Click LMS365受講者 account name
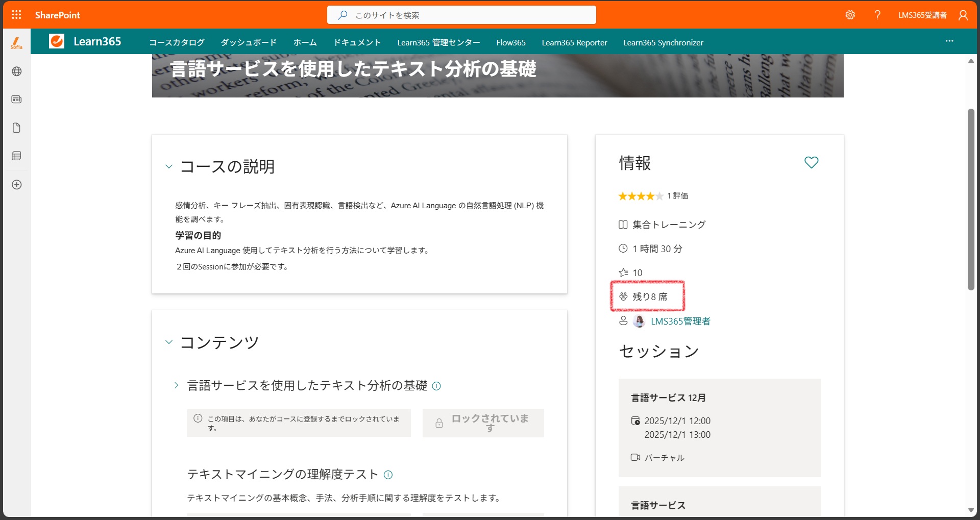 click(922, 15)
